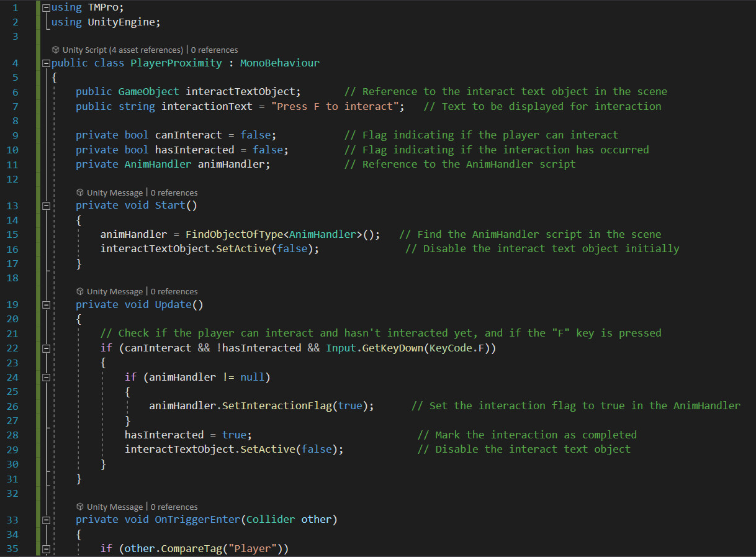This screenshot has width=756, height=557.
Task: Click the Unity Message icon above Update()
Action: pos(80,291)
